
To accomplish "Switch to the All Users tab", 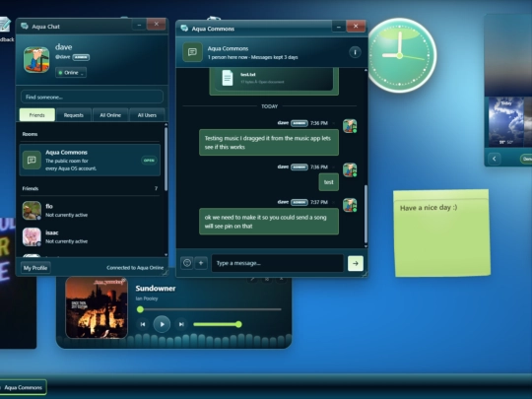I will click(x=147, y=115).
